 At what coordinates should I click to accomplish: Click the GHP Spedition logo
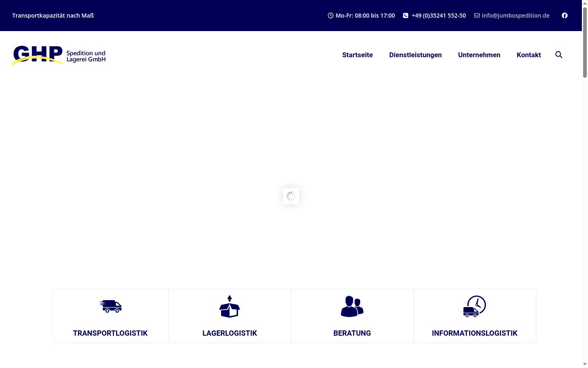(x=59, y=55)
